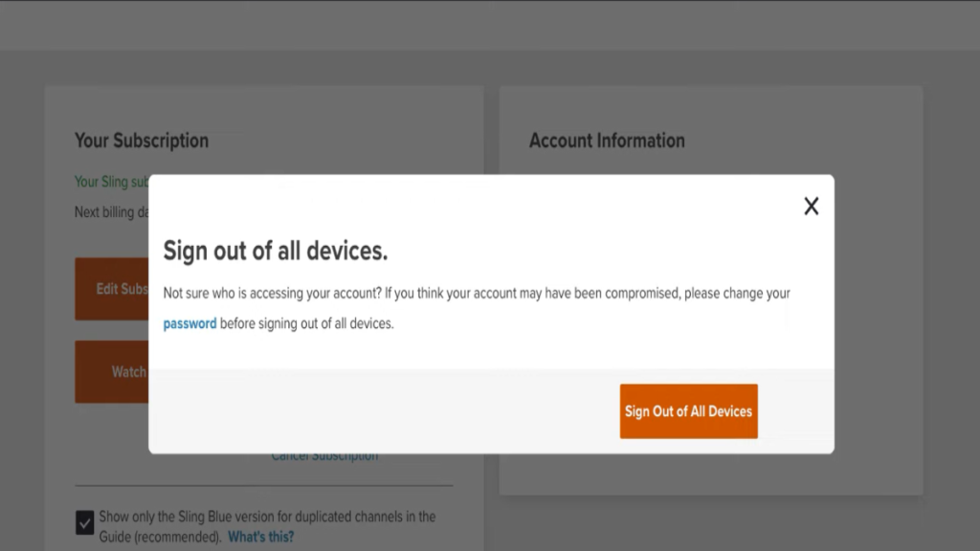Open the password change link
980x551 pixels.
coord(189,323)
